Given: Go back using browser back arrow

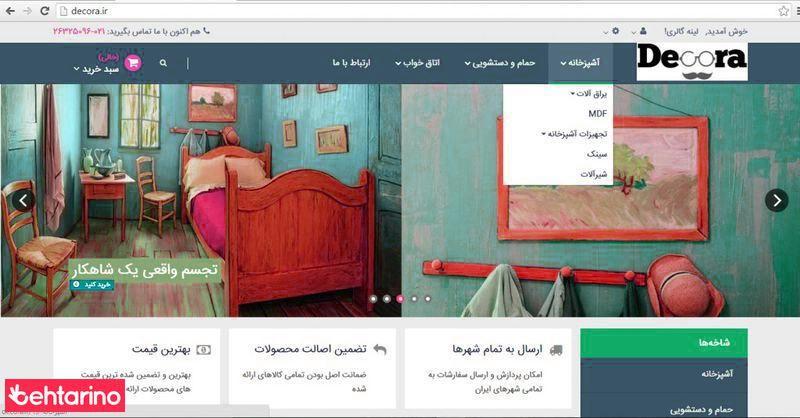Looking at the screenshot, I should click(10, 11).
